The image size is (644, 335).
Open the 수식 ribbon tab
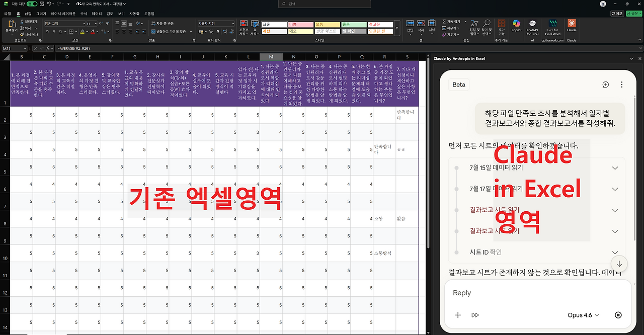tap(84, 14)
